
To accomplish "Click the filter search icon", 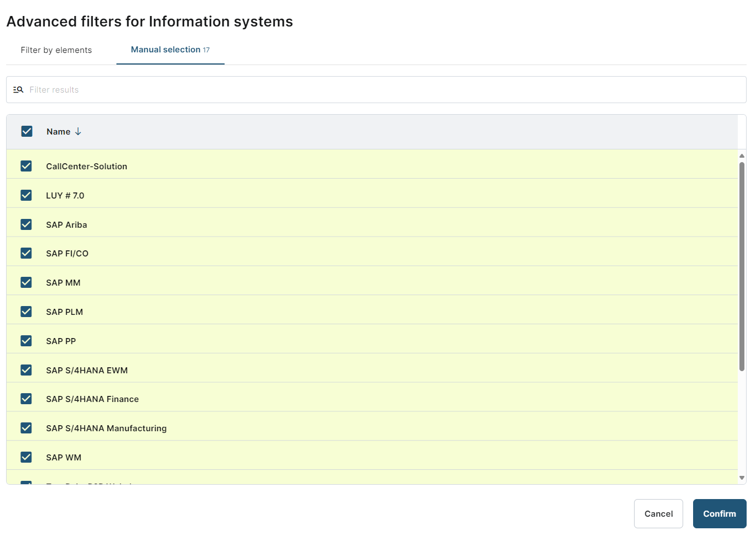I will [18, 90].
